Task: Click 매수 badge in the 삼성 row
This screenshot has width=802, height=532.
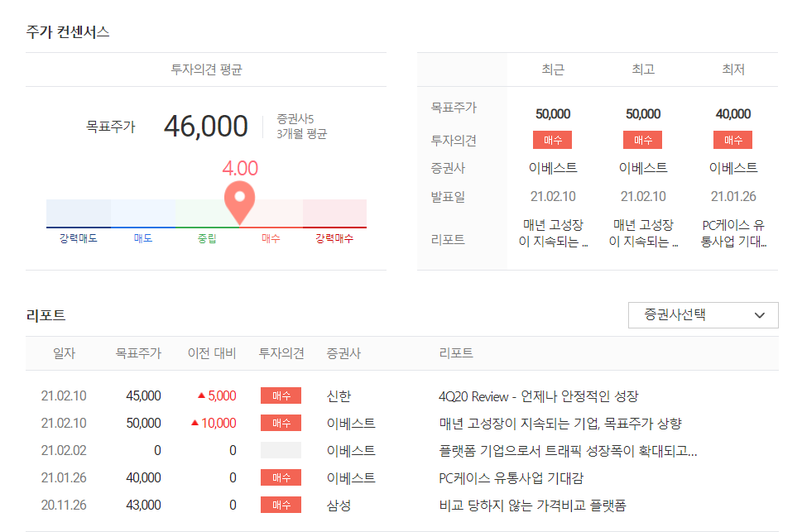Action: [281, 505]
